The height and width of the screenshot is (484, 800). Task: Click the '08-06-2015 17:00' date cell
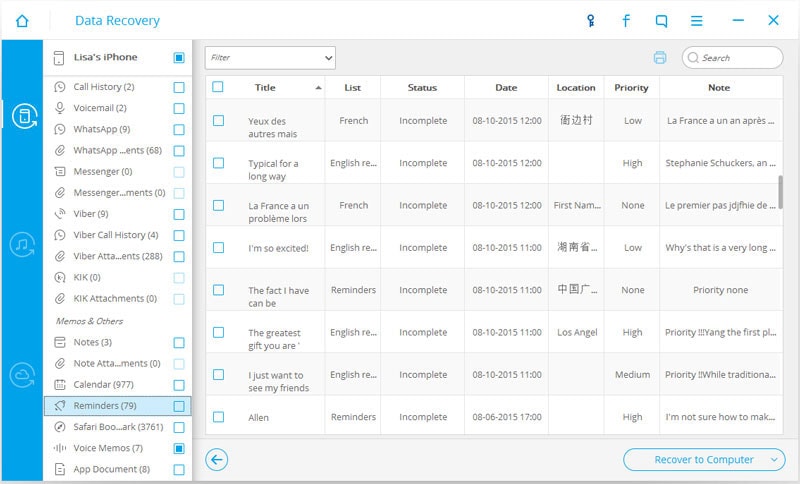[507, 417]
